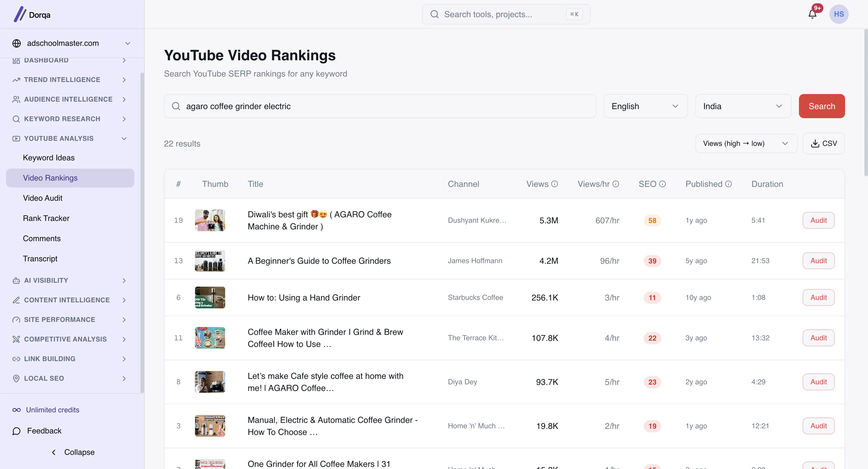
Task: Click the Dorqa logo icon
Action: [x=20, y=14]
